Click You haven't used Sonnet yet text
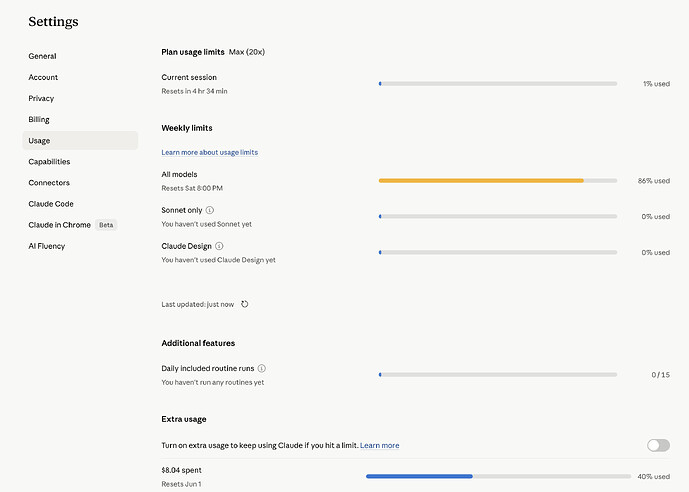 click(x=207, y=224)
